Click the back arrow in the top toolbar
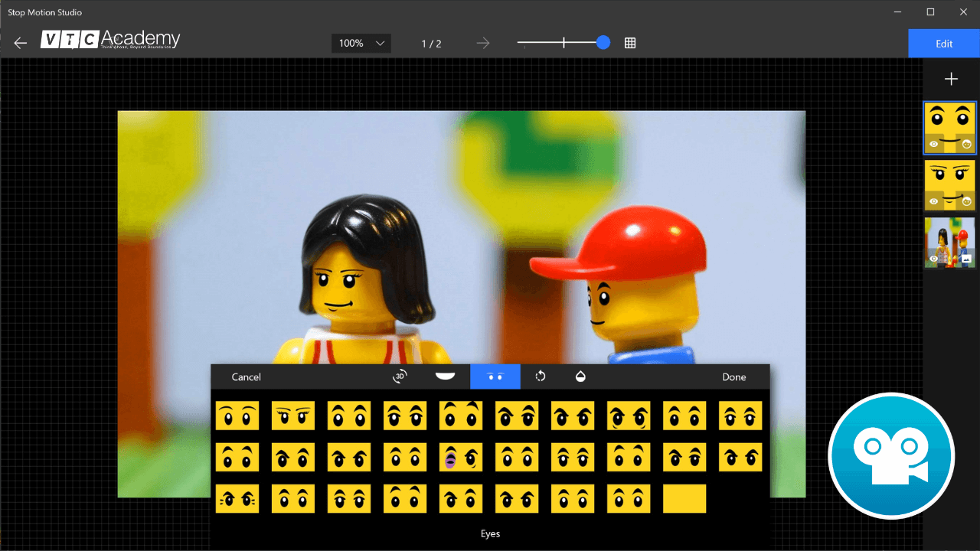Screen dimensions: 980x551 pyautogui.click(x=20, y=43)
